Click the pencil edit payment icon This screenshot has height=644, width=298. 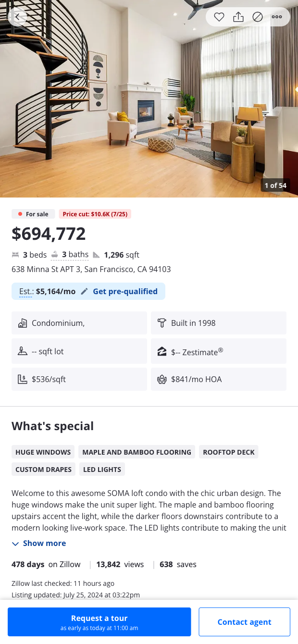click(85, 291)
